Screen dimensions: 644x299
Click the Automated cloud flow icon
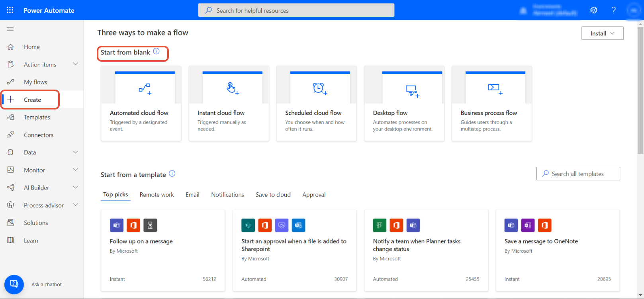[145, 89]
